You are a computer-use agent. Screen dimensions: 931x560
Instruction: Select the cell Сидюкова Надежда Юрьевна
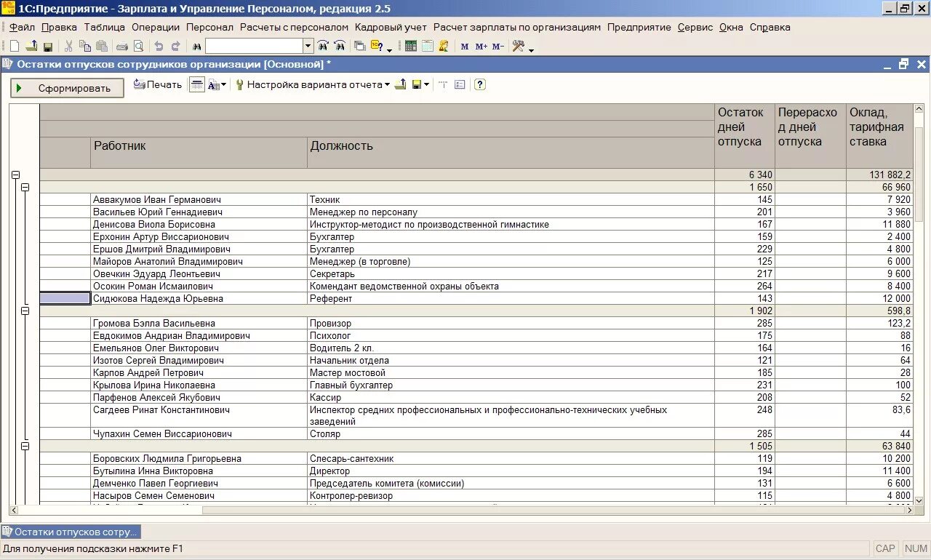pyautogui.click(x=199, y=298)
